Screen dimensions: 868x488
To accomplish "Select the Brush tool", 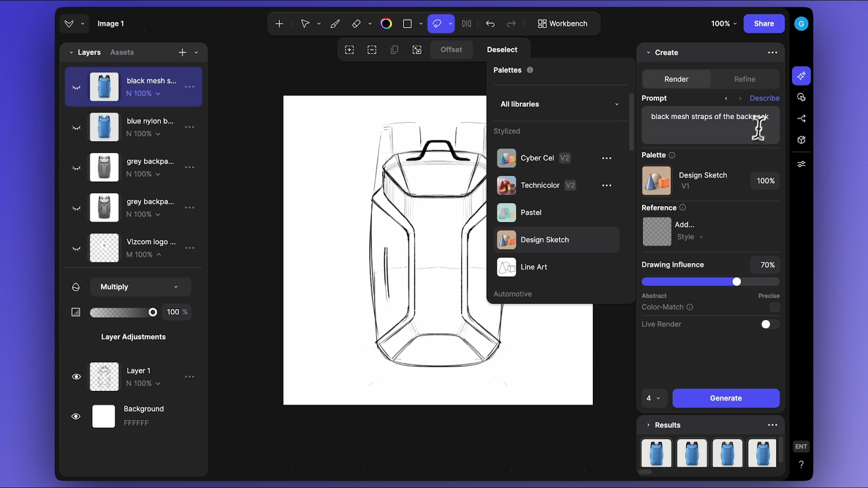I will (x=335, y=23).
